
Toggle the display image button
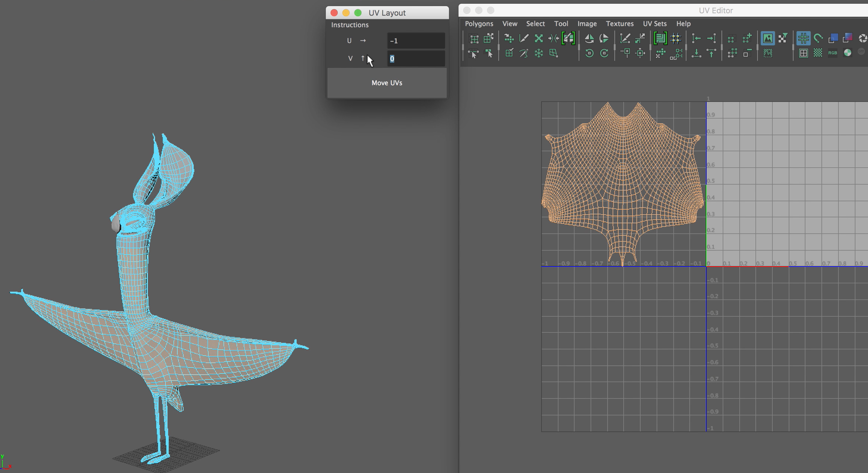[x=768, y=38]
